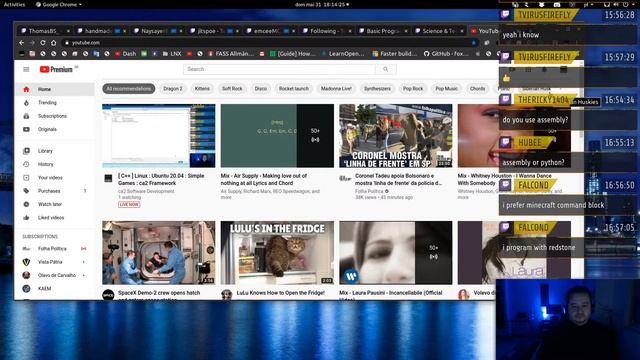Open History in sidebar
Screen dimensions: 640x360
(x=55, y=164)
